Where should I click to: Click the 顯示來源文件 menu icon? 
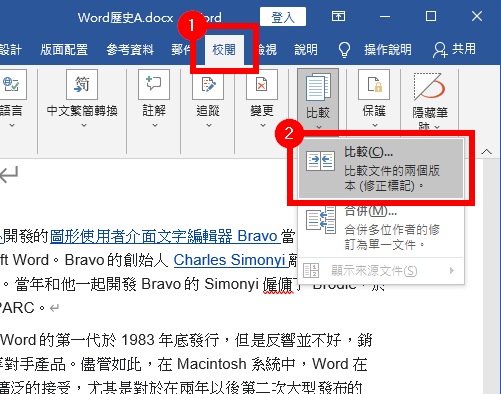311,271
